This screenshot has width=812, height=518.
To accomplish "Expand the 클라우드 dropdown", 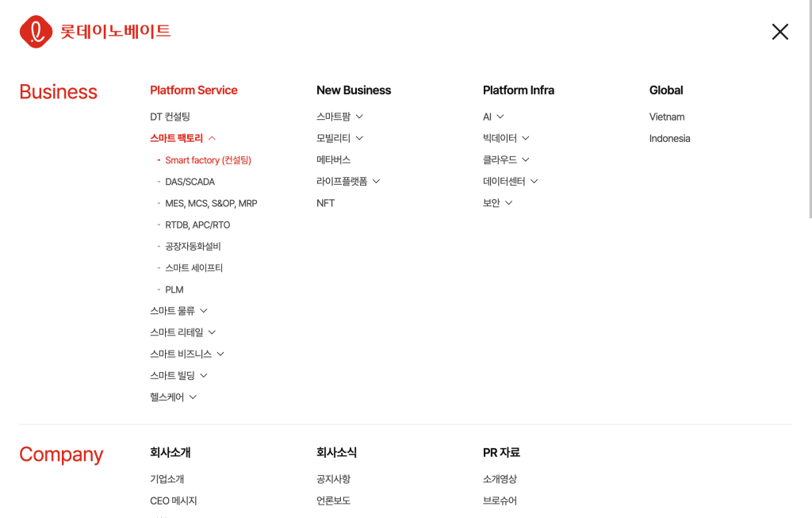I will pyautogui.click(x=506, y=159).
